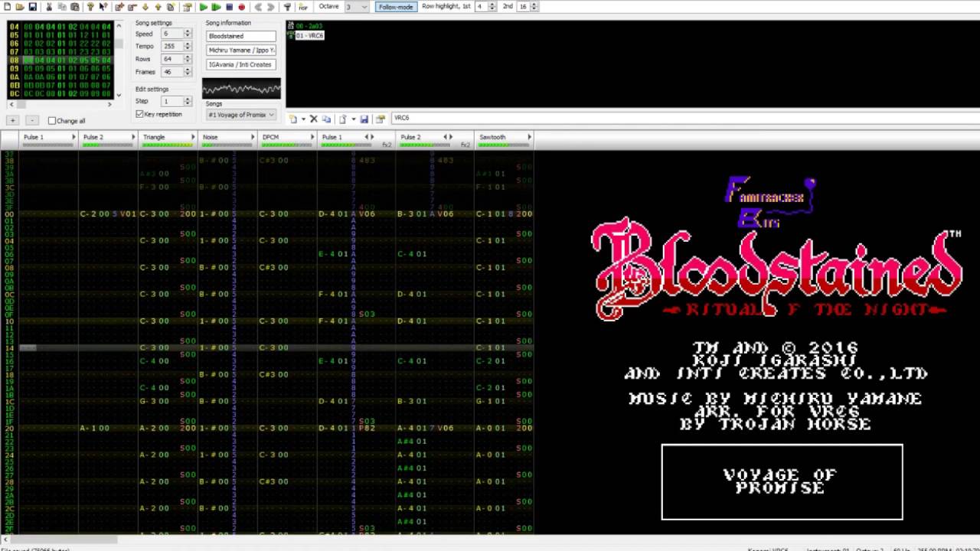Click the minus frame pattern button
The height and width of the screenshot is (551, 980).
[32, 121]
